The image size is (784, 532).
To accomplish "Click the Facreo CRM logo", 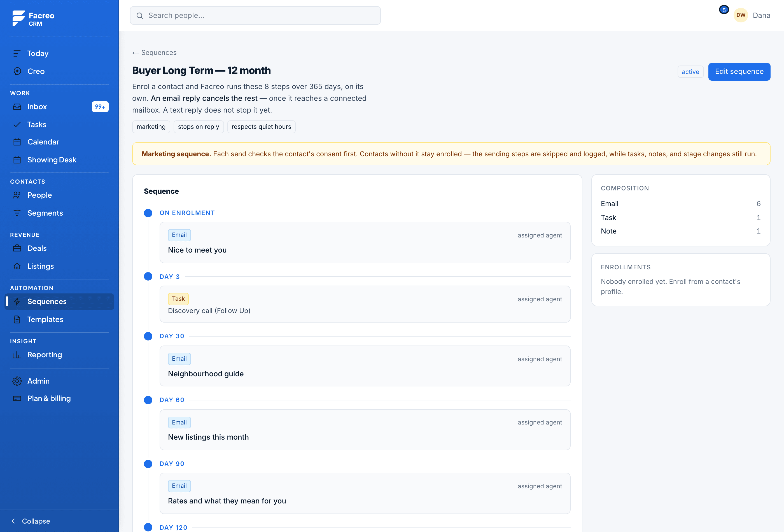I will (33, 18).
